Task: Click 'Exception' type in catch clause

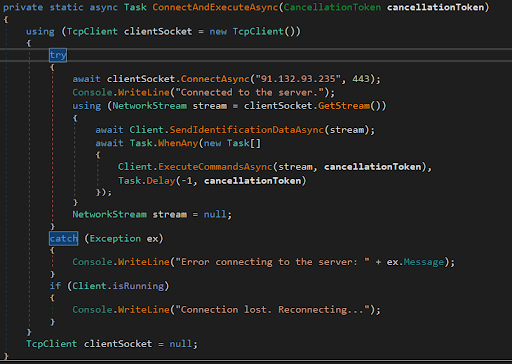Action: click(x=115, y=239)
